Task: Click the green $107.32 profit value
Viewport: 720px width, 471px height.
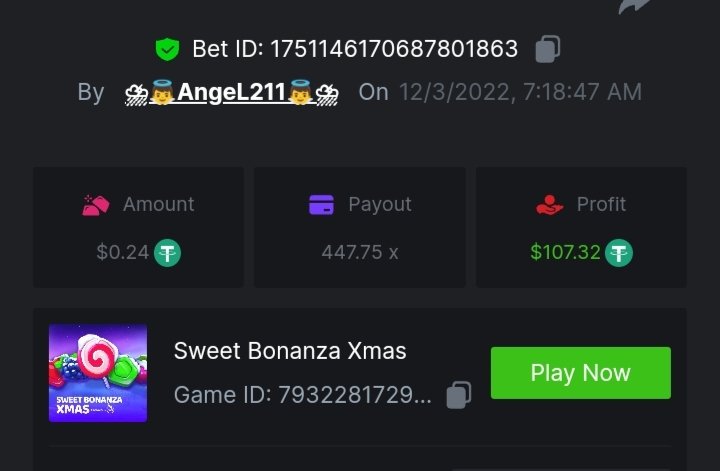Action: (x=565, y=253)
